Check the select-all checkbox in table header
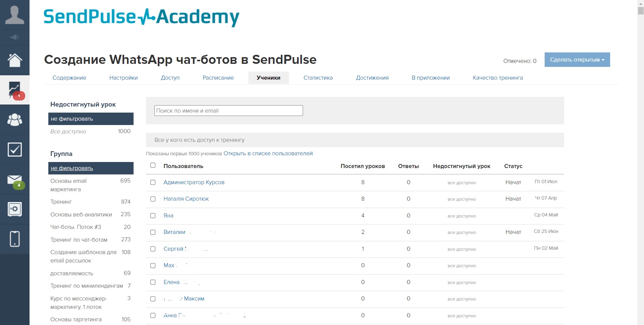644x325 pixels. click(x=153, y=165)
